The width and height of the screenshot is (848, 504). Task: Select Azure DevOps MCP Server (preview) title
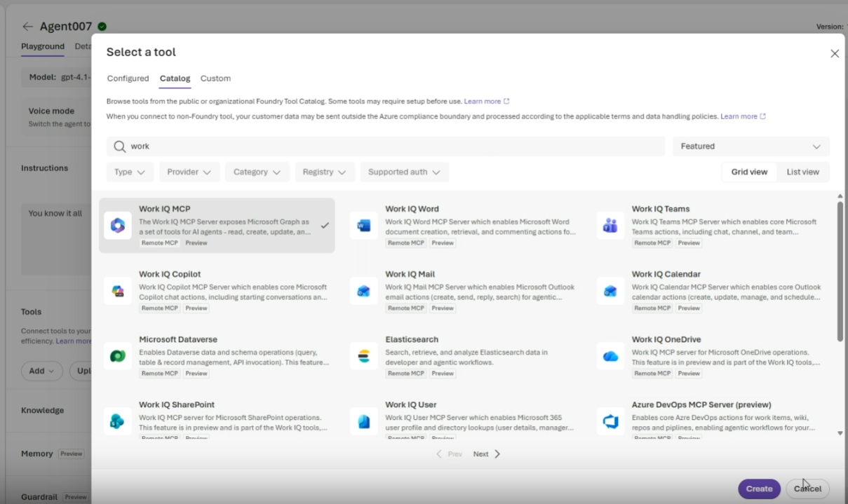click(x=701, y=404)
